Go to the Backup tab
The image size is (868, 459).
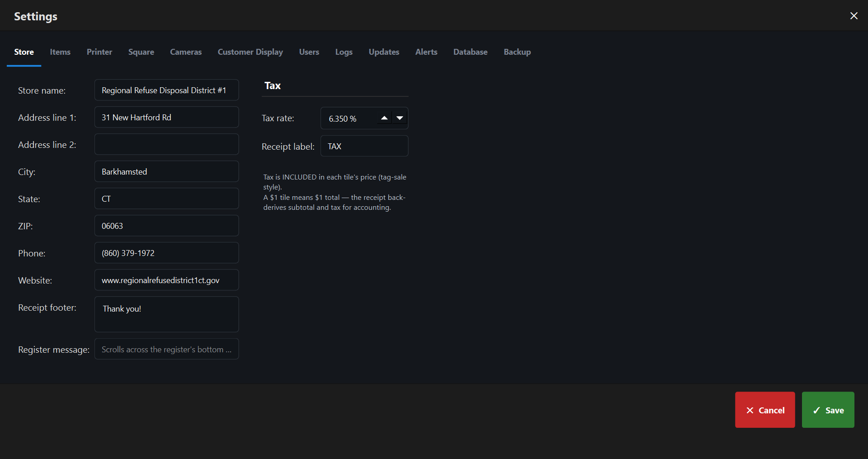point(517,52)
